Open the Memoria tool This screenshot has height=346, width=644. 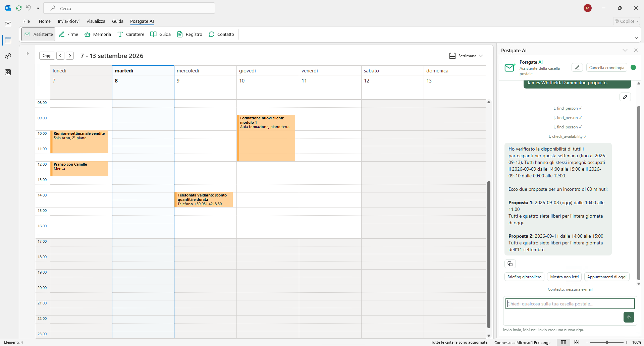pos(98,34)
